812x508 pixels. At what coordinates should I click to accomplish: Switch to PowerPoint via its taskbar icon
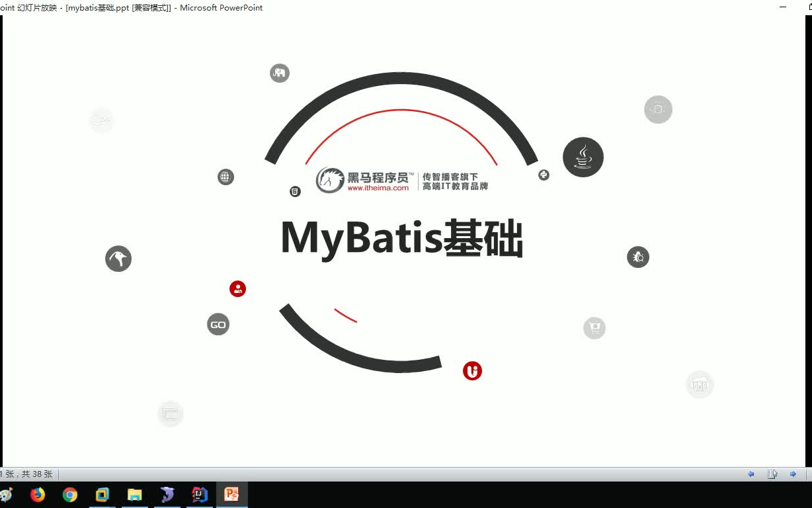(232, 494)
